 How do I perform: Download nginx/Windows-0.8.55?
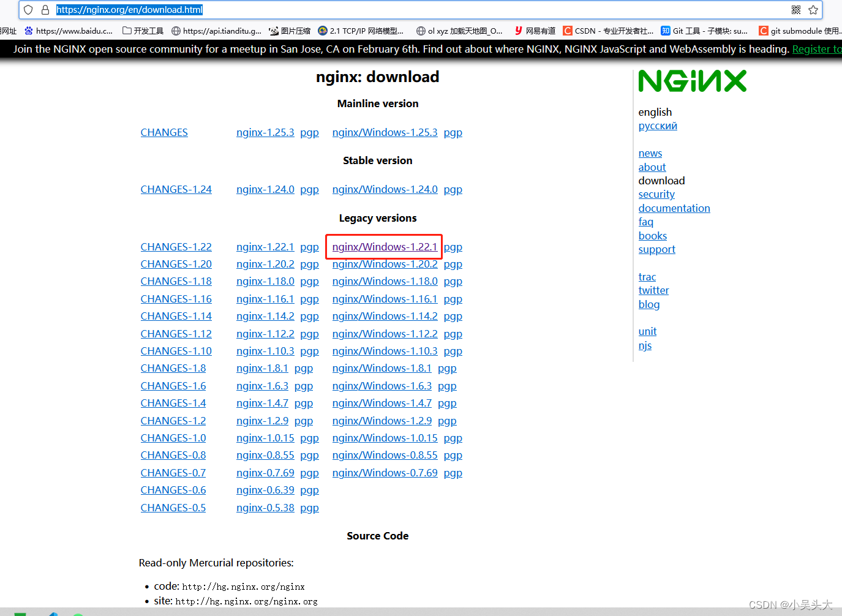pos(385,455)
